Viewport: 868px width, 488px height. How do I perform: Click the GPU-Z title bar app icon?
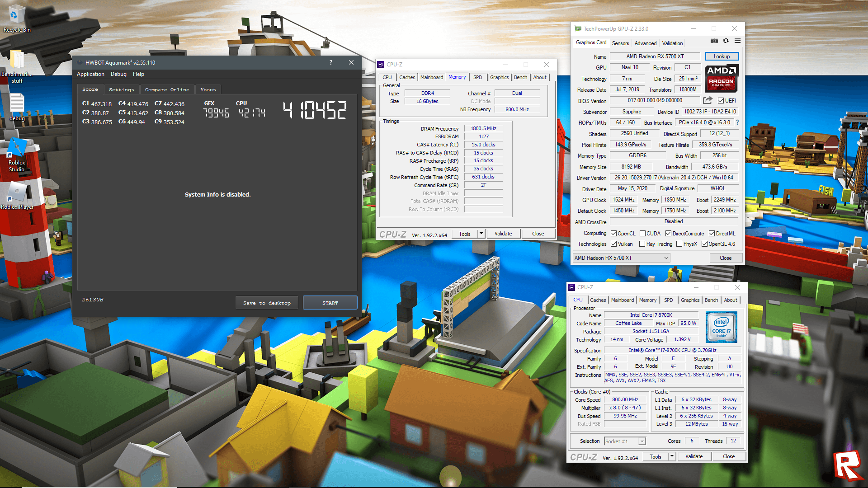pyautogui.click(x=578, y=28)
